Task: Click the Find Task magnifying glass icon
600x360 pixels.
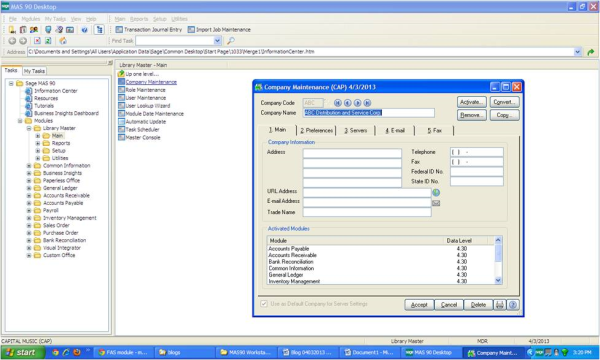Action: tap(231, 41)
